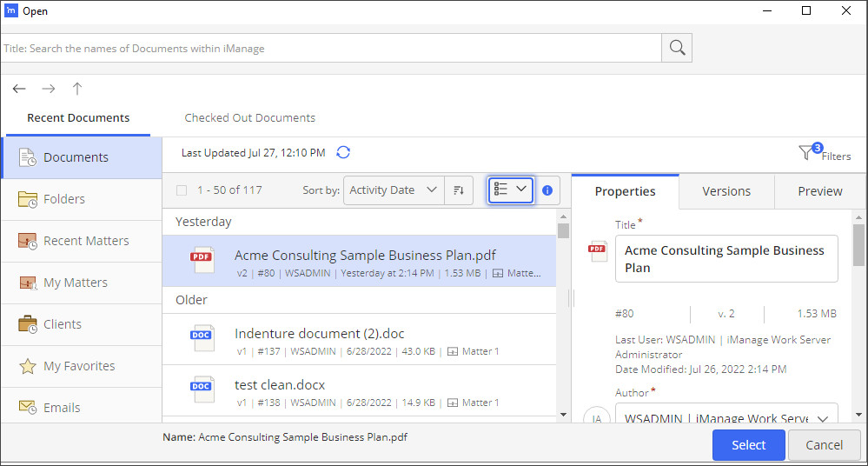Open the Properties tab

click(x=625, y=191)
